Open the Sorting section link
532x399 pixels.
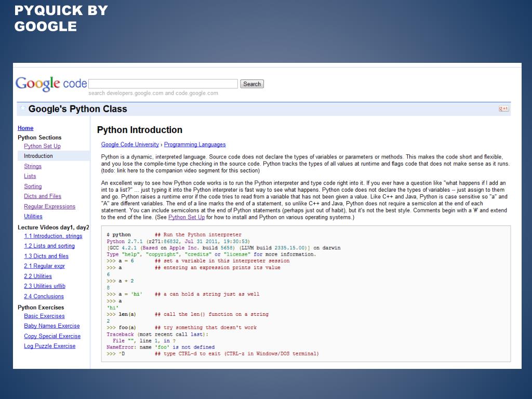(x=33, y=187)
